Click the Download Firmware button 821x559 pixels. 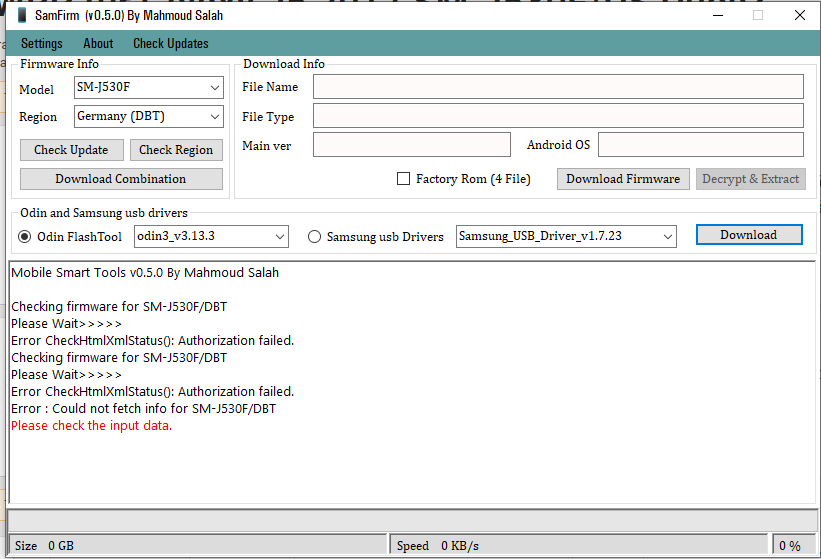(x=623, y=179)
